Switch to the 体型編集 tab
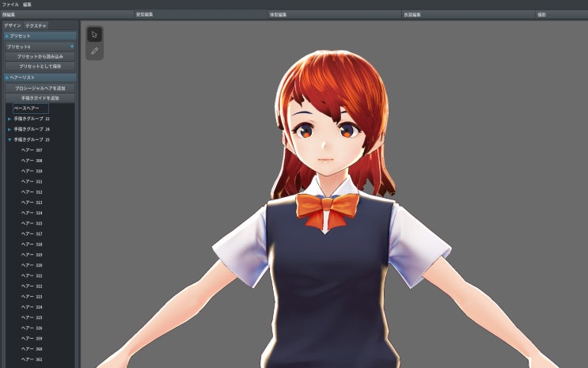 click(x=335, y=14)
